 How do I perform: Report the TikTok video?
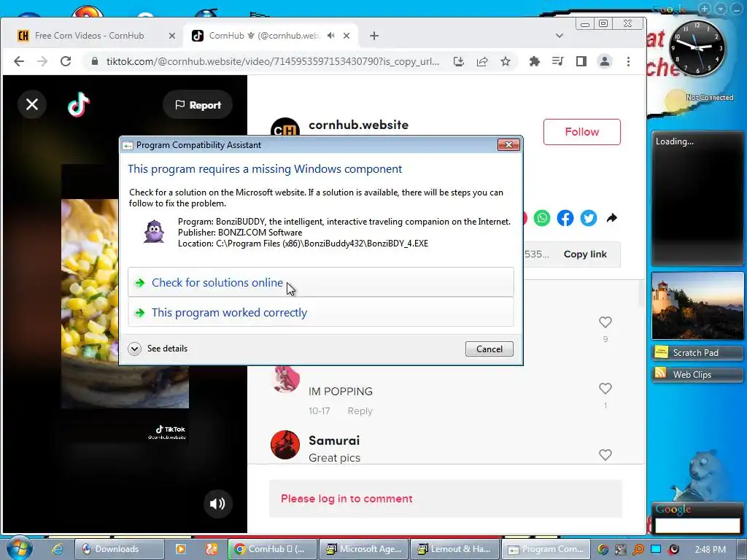[x=198, y=105]
